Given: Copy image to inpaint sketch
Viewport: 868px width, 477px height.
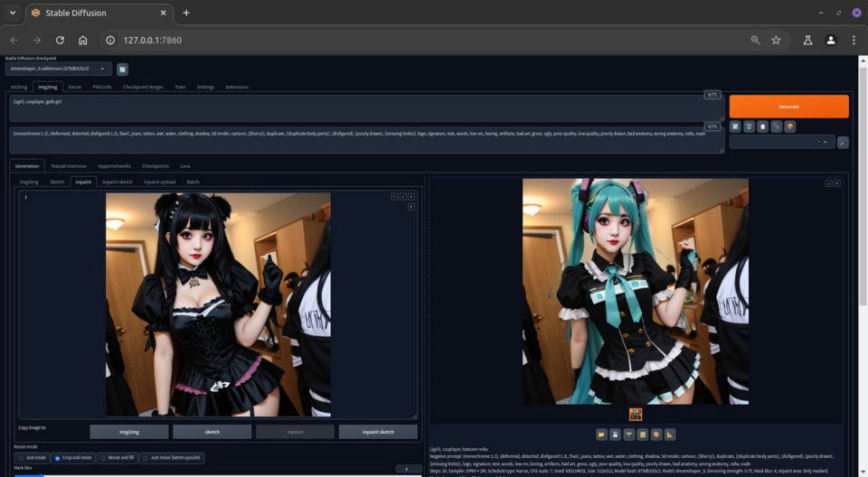Looking at the screenshot, I should (x=378, y=432).
